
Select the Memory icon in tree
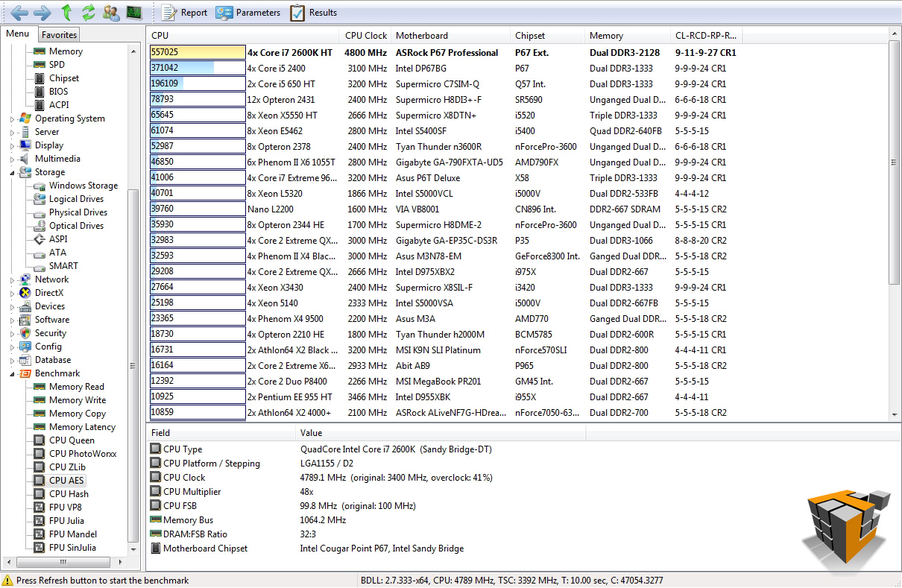40,51
